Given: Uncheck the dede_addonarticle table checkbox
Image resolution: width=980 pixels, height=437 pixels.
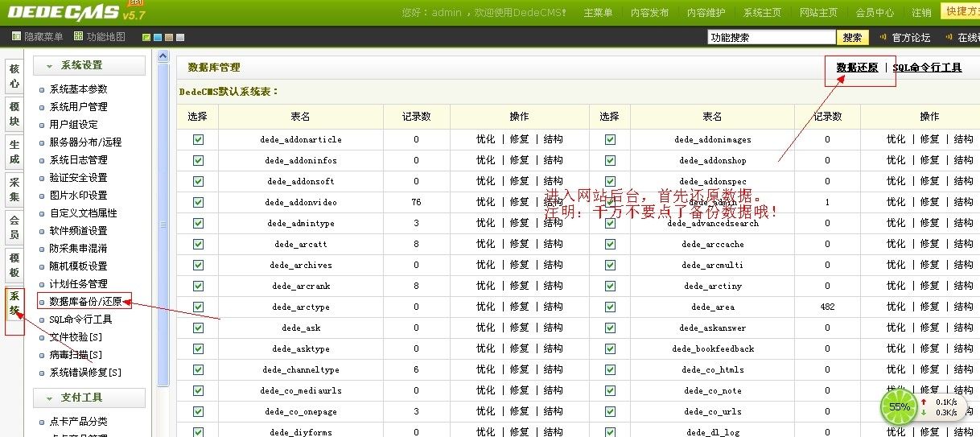Looking at the screenshot, I should click(x=198, y=139).
